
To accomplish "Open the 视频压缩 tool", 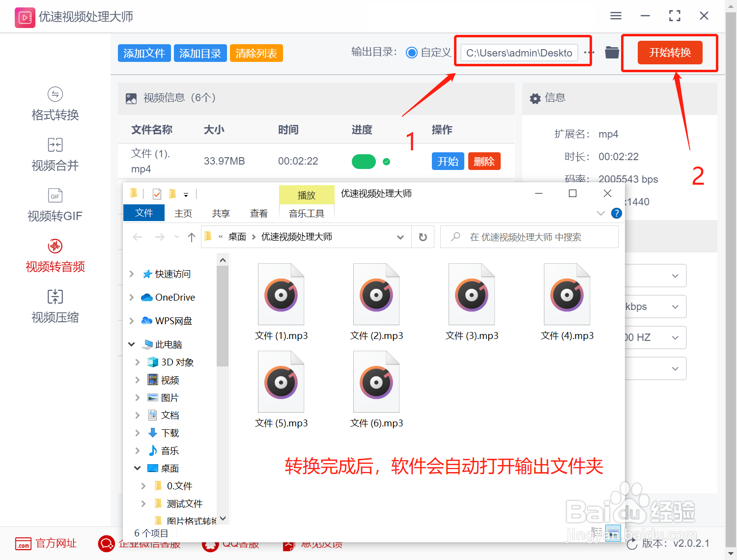I will pyautogui.click(x=55, y=307).
